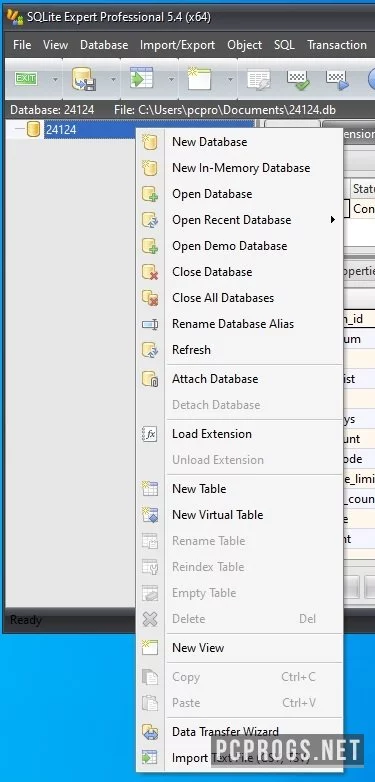
Task: Click the Refresh menu icon
Action: [150, 350]
